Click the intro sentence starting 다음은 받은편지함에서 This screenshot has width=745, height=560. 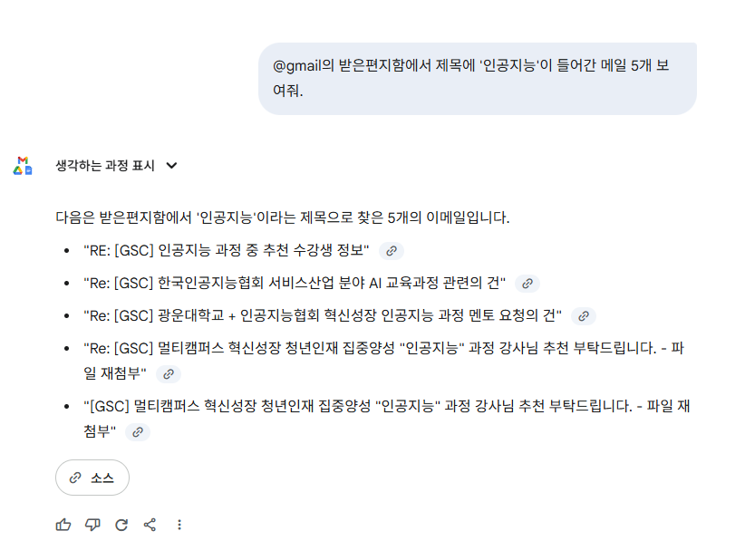(x=283, y=217)
